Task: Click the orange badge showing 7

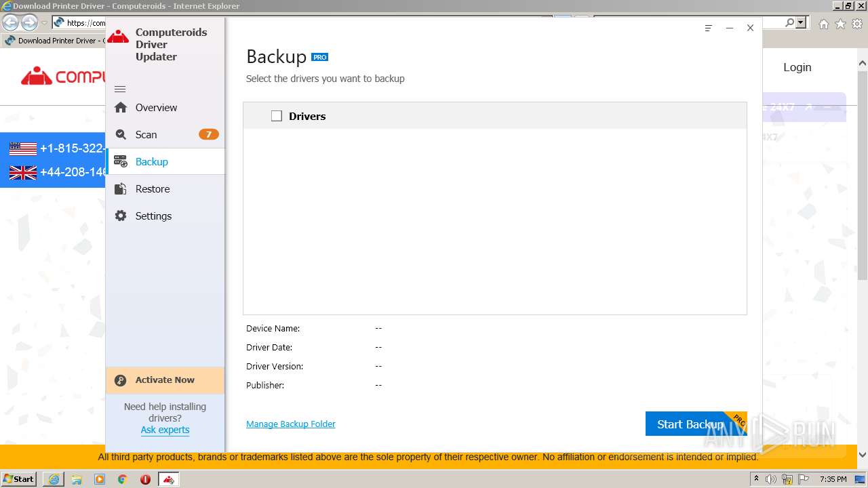Action: point(208,134)
